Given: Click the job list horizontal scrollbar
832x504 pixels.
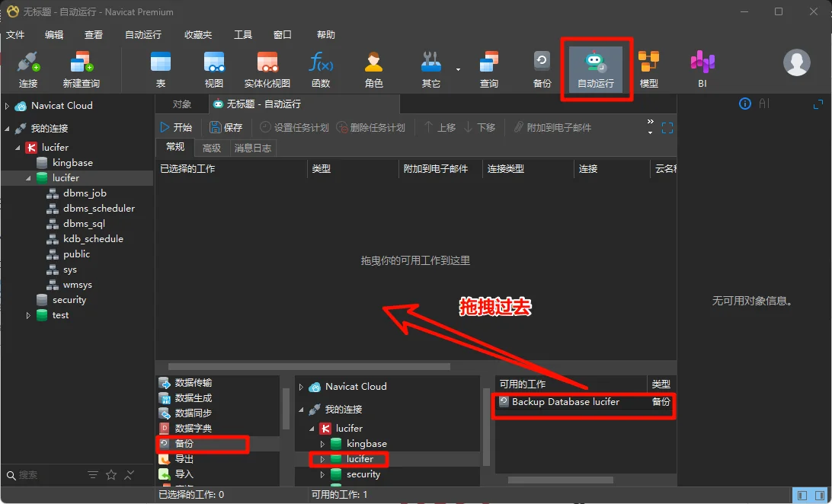Looking at the screenshot, I should 309,366.
